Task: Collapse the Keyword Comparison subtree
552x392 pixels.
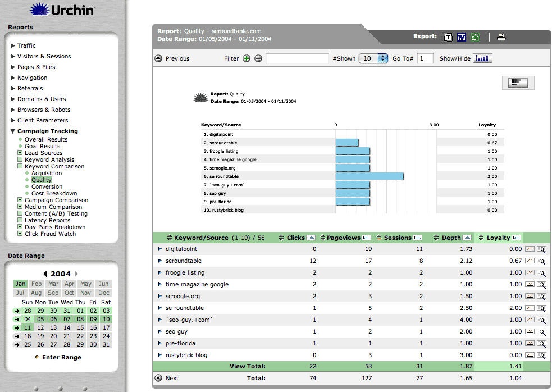Action: 20,166
